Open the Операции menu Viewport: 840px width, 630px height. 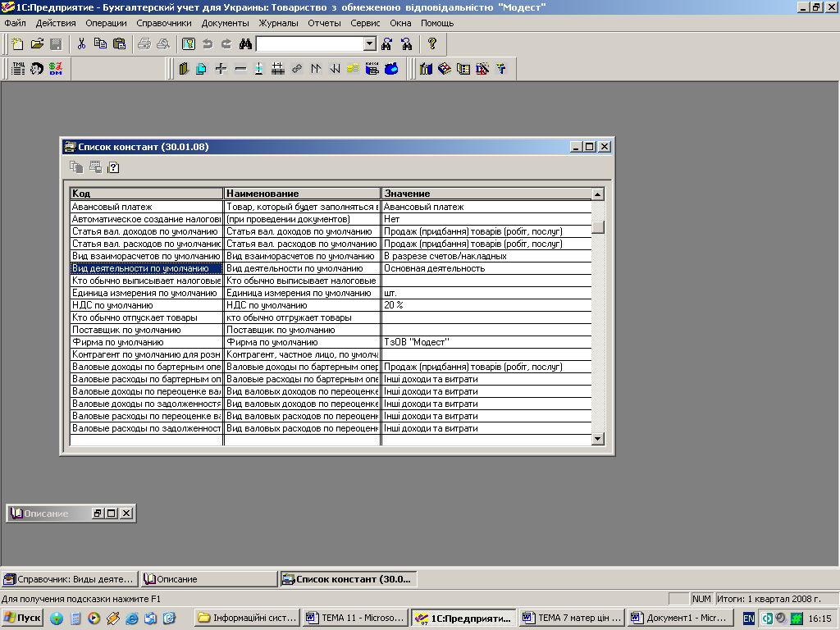[x=106, y=23]
